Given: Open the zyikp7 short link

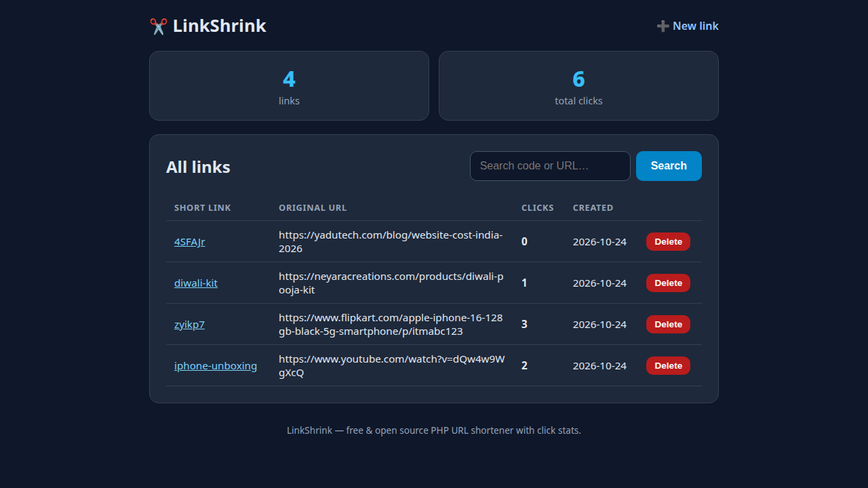Looking at the screenshot, I should click(189, 325).
